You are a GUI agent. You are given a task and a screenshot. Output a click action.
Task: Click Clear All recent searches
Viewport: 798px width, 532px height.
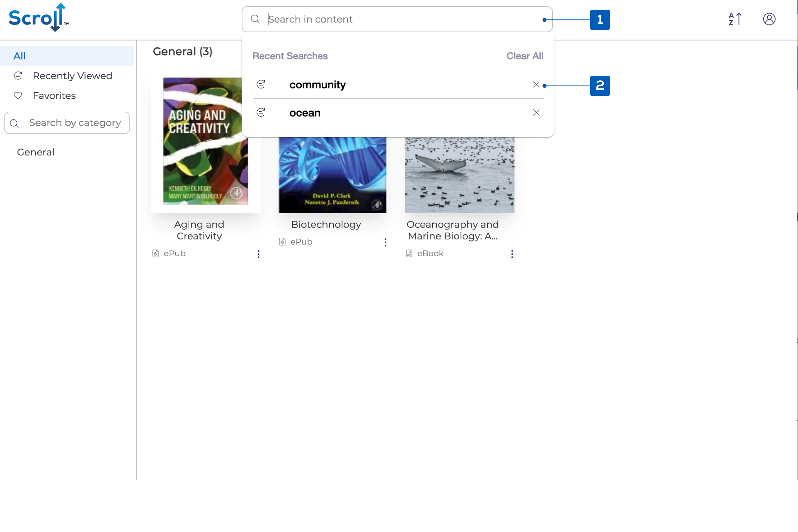[524, 56]
